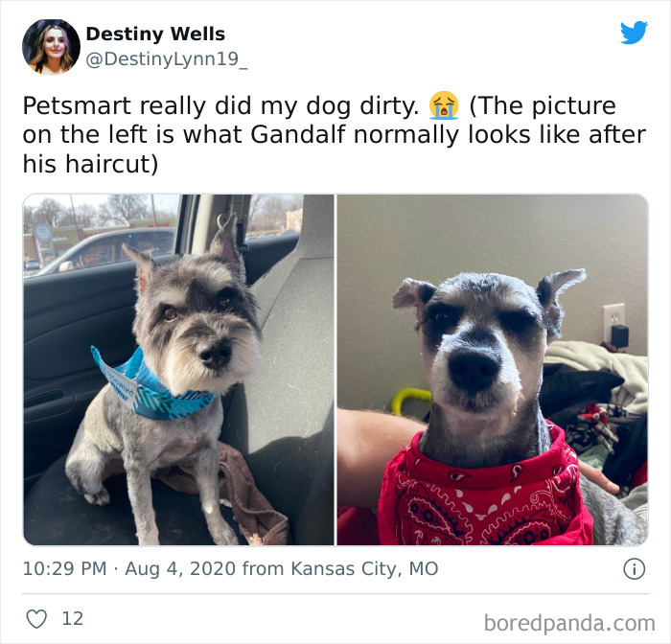This screenshot has width=671, height=644.
Task: Open Destiny Wells display name
Action: point(155,34)
